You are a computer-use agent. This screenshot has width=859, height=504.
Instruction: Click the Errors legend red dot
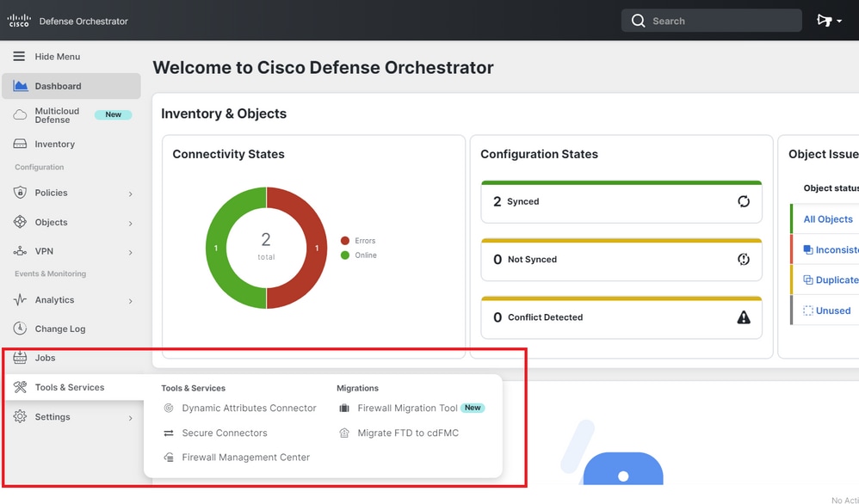coord(344,241)
